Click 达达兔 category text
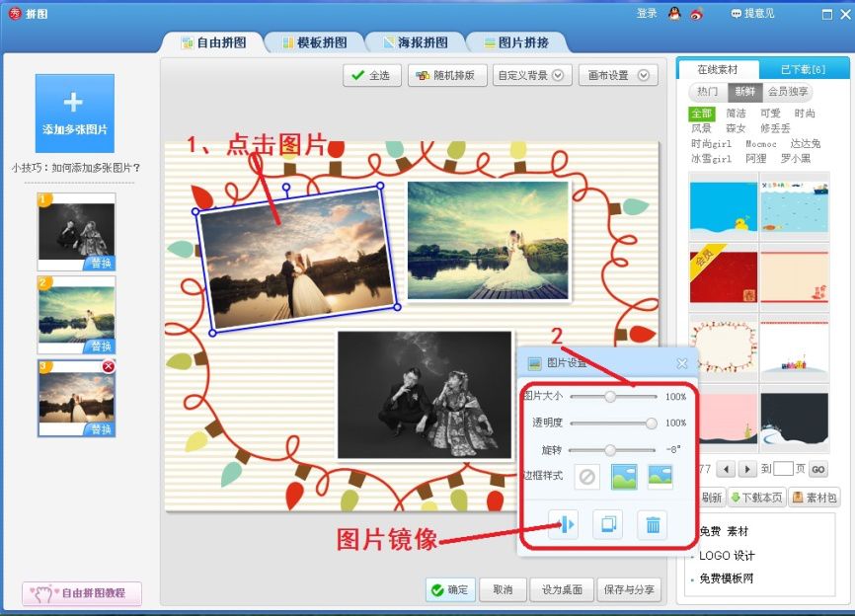Viewport: 855px width, 616px height. (x=806, y=144)
